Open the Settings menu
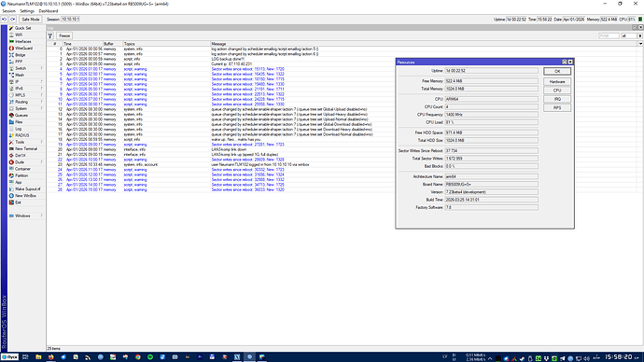644x362 pixels. (27, 11)
